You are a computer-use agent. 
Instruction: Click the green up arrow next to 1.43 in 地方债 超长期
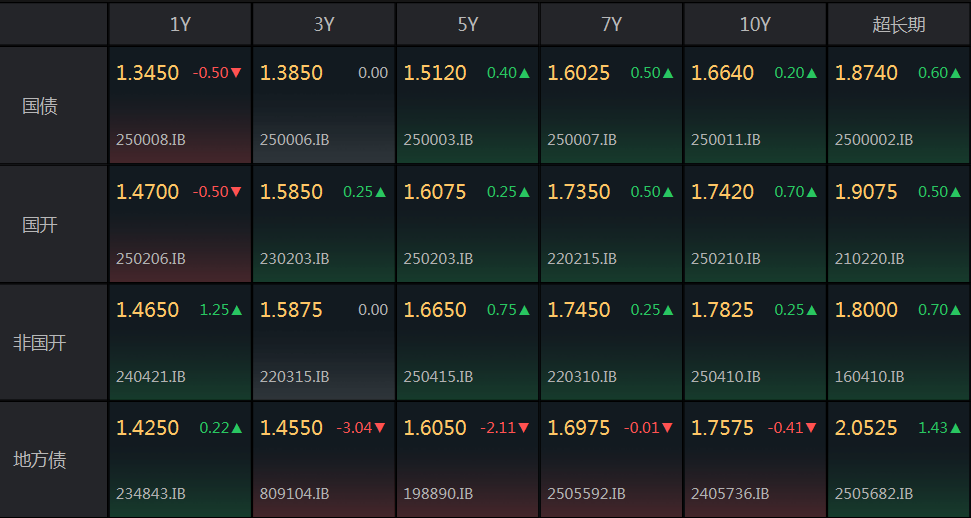(x=956, y=428)
